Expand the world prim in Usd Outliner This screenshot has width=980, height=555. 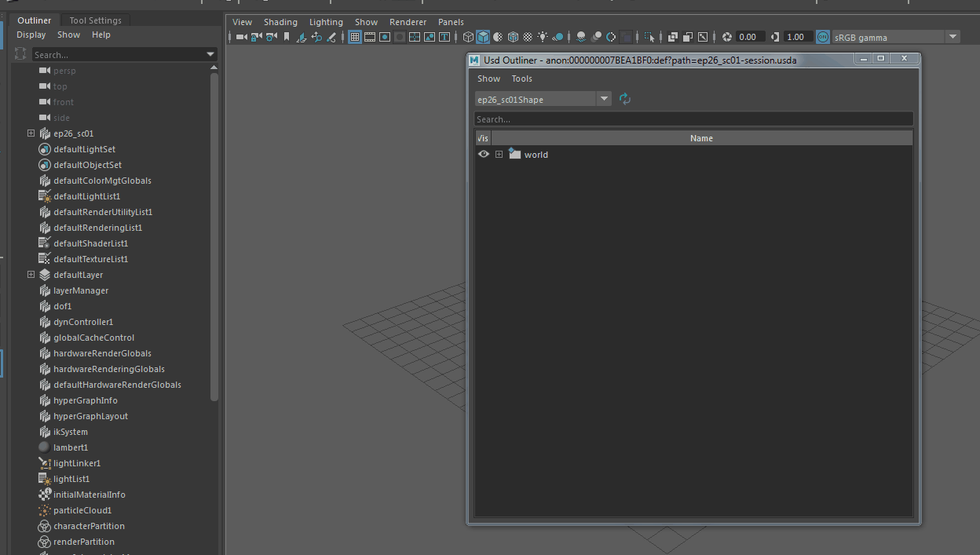pos(499,154)
